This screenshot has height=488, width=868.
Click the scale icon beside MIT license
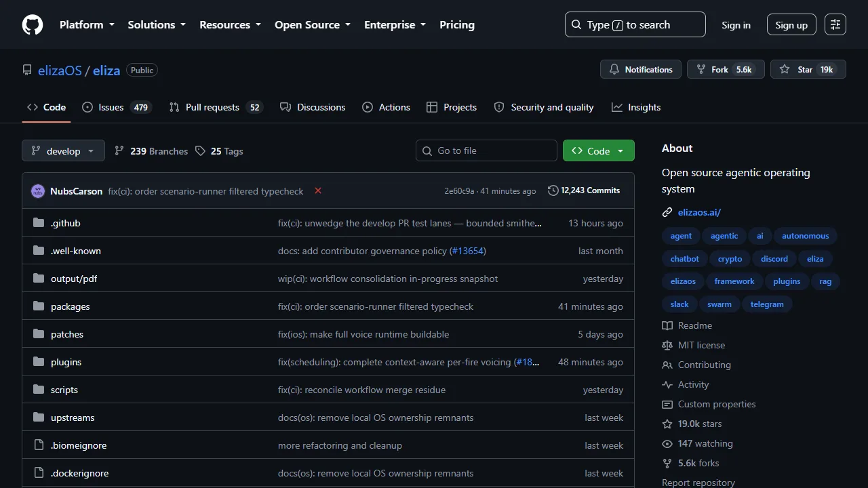(x=667, y=345)
